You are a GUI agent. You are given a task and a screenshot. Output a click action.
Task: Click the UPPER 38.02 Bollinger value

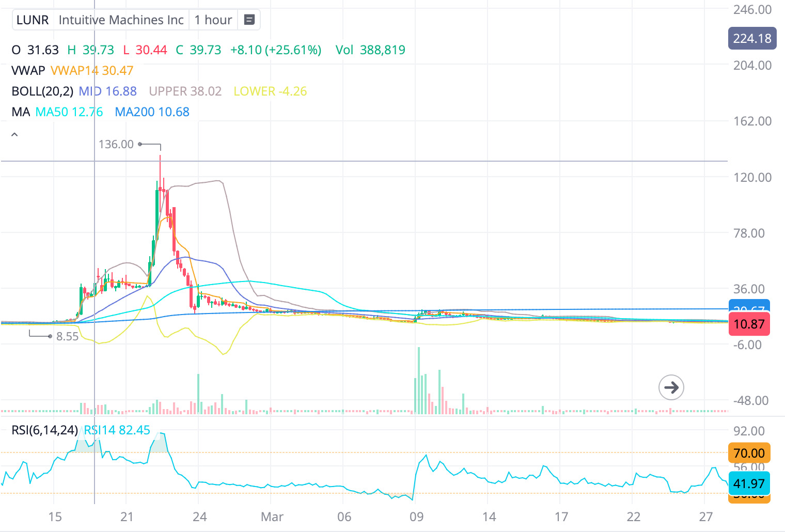tap(185, 91)
